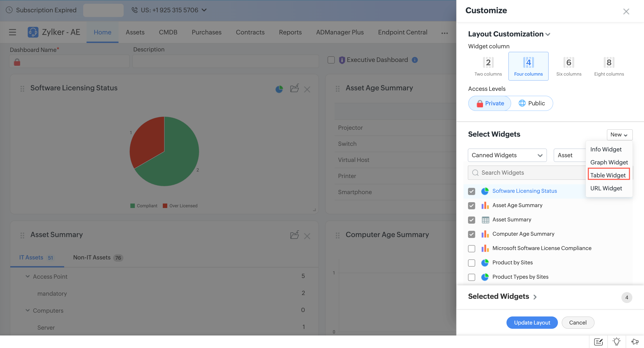Screen dimensions: 644x348
Task: Click the Executive Dashboard info icon
Action: (x=415, y=60)
